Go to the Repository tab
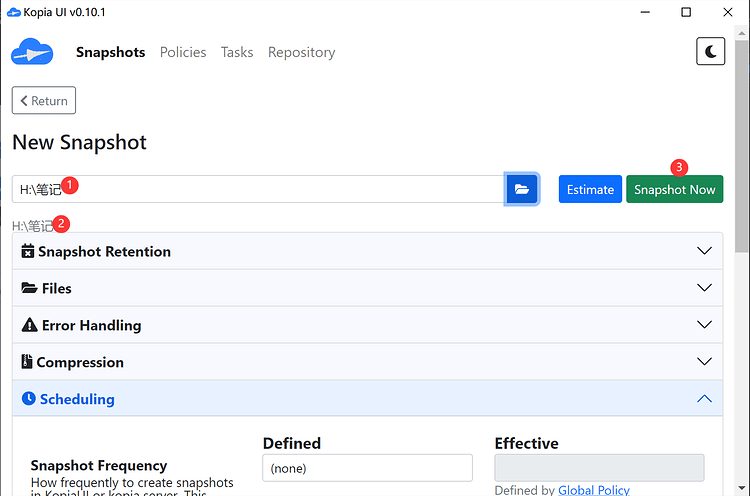 pyautogui.click(x=301, y=52)
